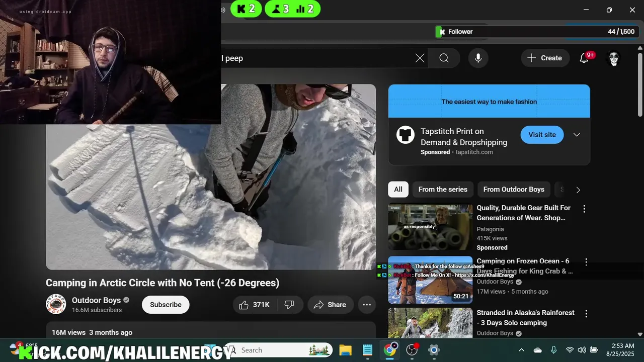Expand the Tapstitch ad options chevron

click(x=577, y=135)
